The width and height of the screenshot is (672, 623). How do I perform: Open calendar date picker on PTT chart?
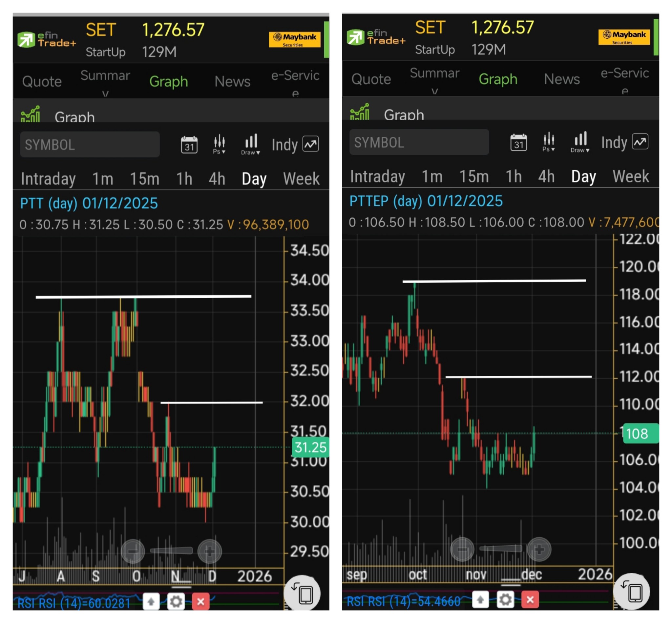coord(189,145)
